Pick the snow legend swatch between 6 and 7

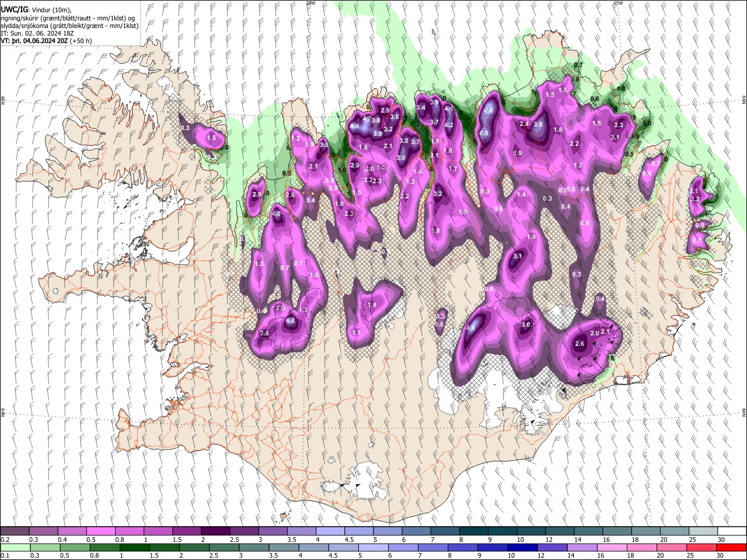click(417, 531)
